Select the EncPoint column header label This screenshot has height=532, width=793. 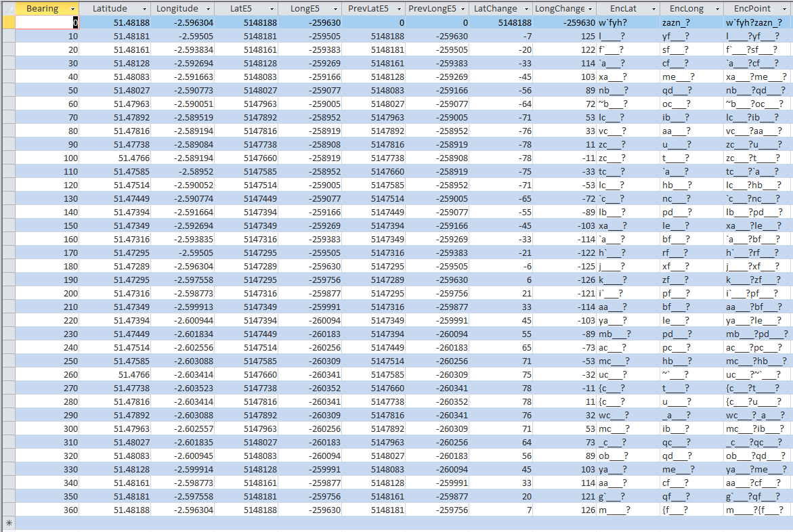pyautogui.click(x=752, y=9)
